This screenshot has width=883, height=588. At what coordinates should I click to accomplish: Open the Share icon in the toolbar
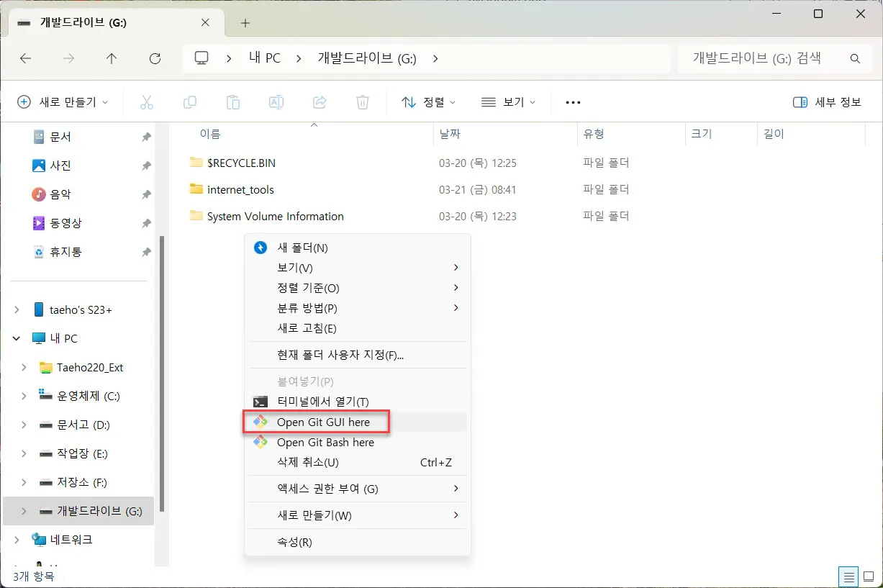[x=320, y=101]
